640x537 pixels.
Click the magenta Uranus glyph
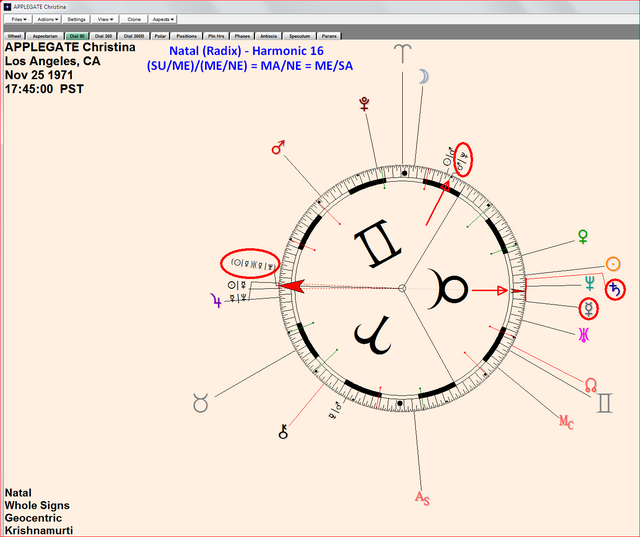click(584, 335)
